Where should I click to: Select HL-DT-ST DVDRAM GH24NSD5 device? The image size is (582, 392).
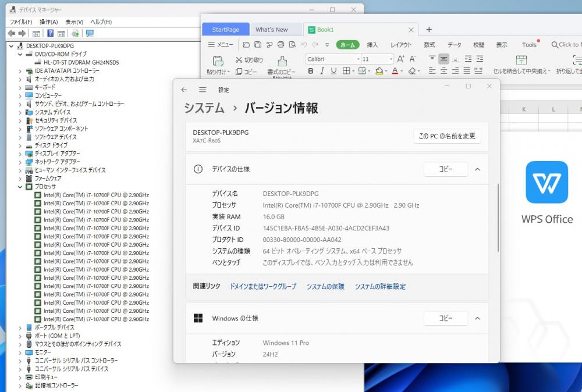[x=81, y=62]
